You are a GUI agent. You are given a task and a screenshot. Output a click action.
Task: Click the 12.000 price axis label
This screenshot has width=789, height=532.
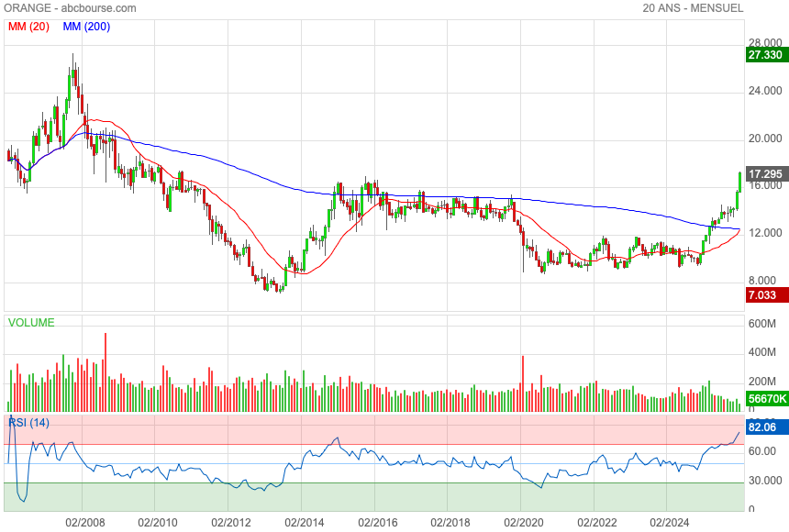click(764, 233)
